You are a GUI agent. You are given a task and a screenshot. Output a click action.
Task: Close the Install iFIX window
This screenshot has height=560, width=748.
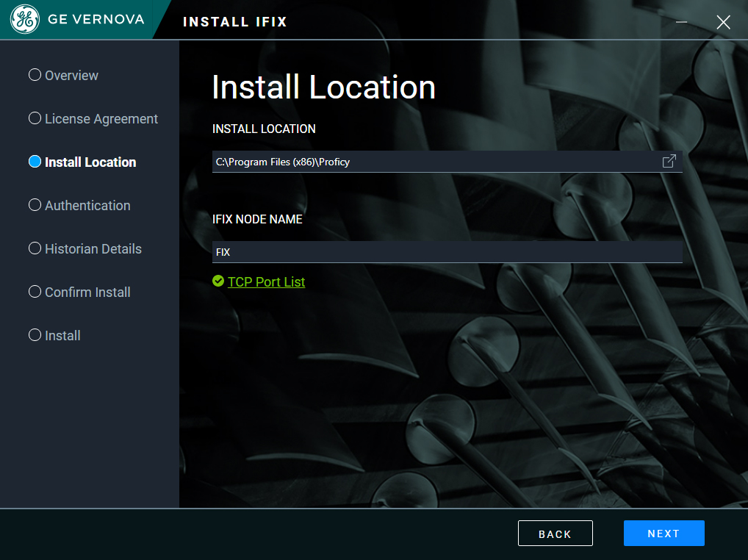pos(723,22)
